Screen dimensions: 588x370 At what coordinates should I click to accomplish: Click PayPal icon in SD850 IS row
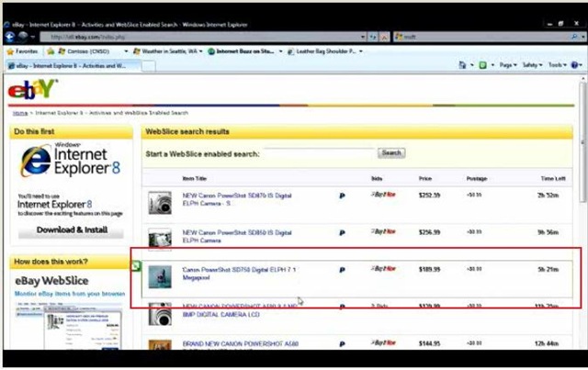[342, 233]
